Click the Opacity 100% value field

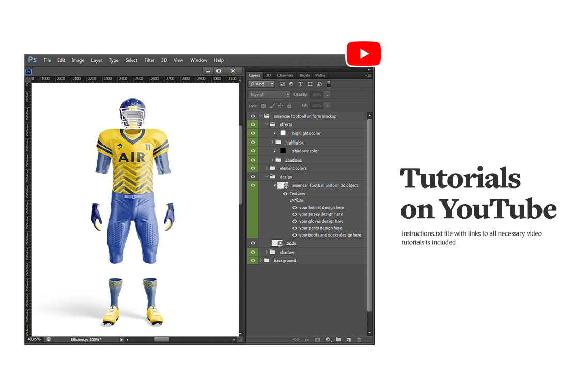coord(317,95)
